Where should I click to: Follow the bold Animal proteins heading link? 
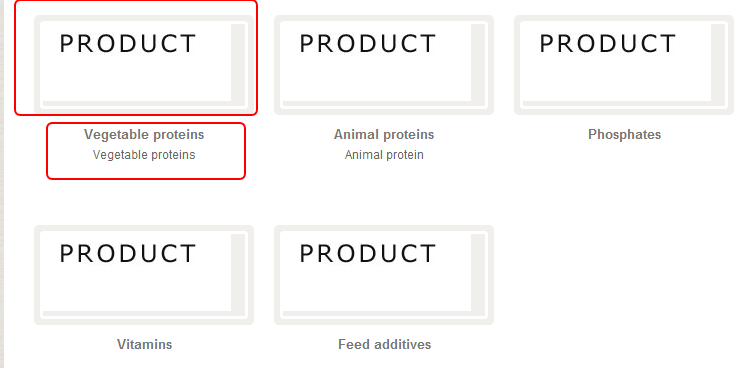384,134
